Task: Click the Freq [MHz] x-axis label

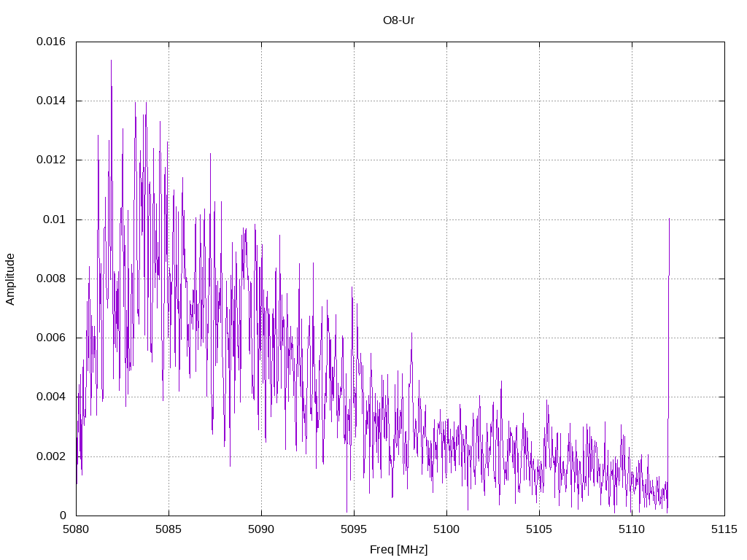Action: [x=399, y=550]
